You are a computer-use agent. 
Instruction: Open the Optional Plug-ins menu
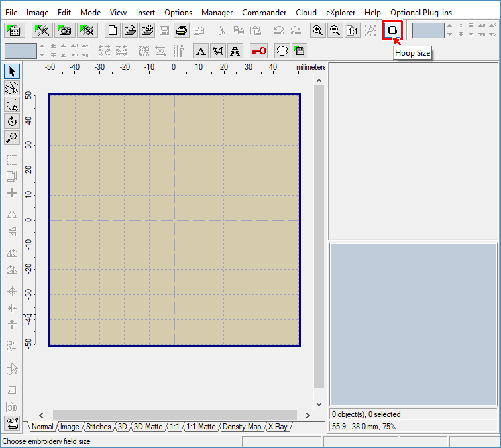pos(421,13)
